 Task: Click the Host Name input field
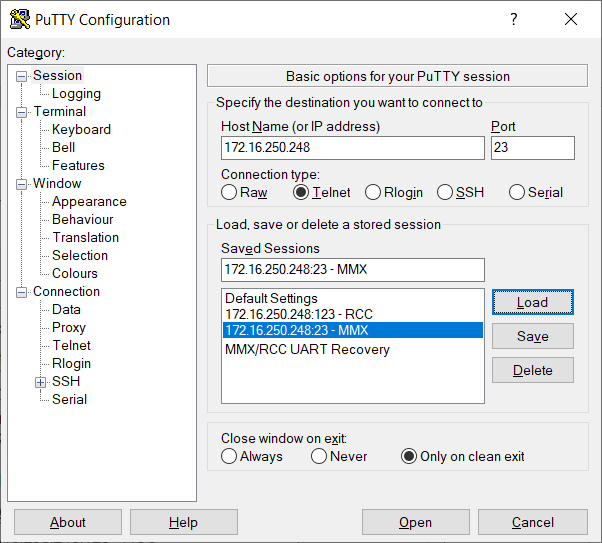tap(352, 148)
